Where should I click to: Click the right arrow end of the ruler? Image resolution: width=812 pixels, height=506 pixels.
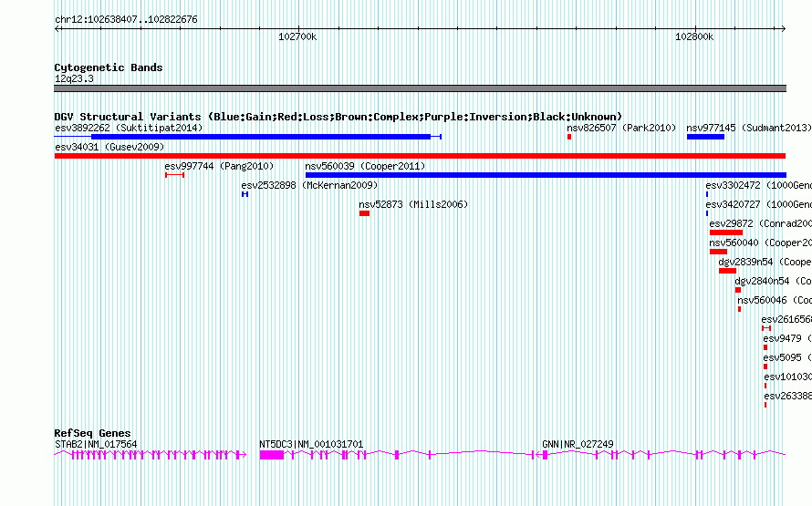[x=784, y=29]
